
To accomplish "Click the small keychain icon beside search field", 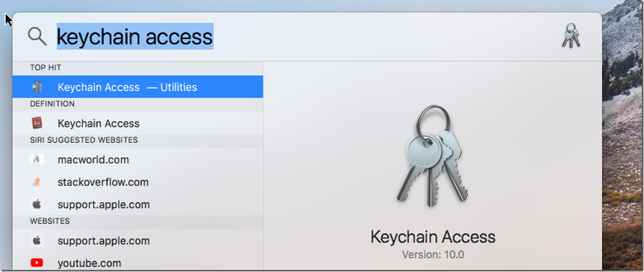I will click(571, 36).
